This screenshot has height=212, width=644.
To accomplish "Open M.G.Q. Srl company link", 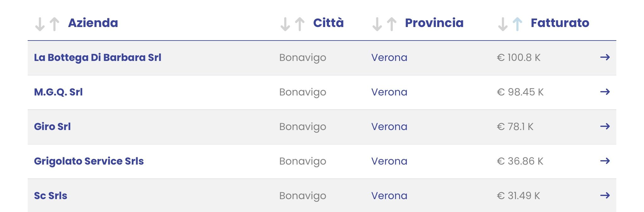I will tap(58, 92).
